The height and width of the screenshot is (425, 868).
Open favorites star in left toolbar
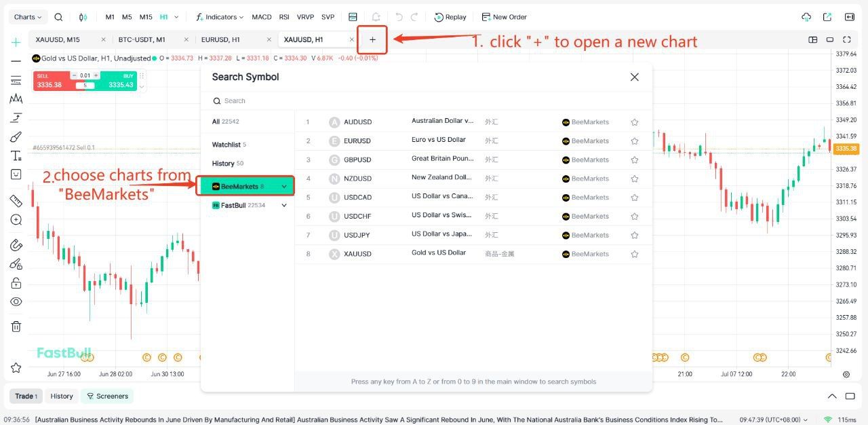pos(16,367)
